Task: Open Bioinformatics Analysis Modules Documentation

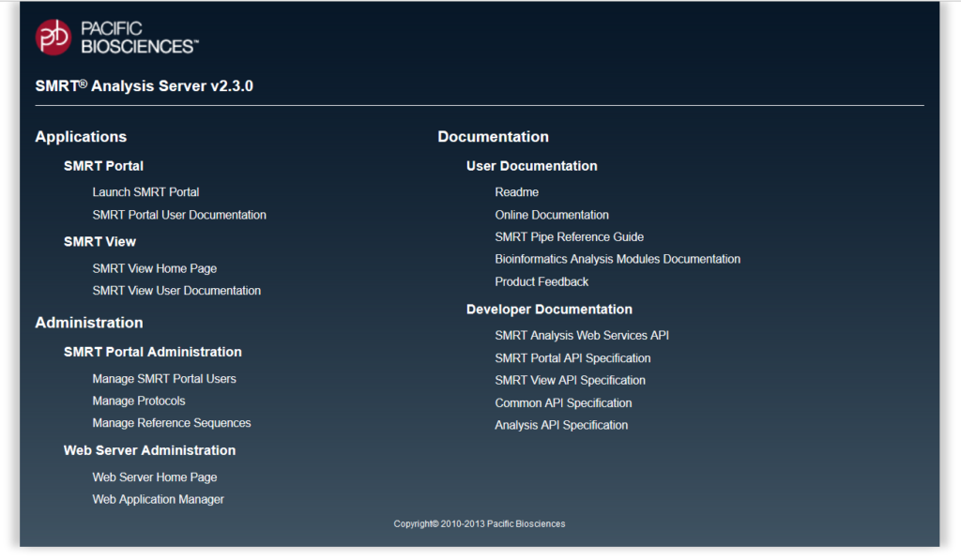Action: click(x=618, y=259)
